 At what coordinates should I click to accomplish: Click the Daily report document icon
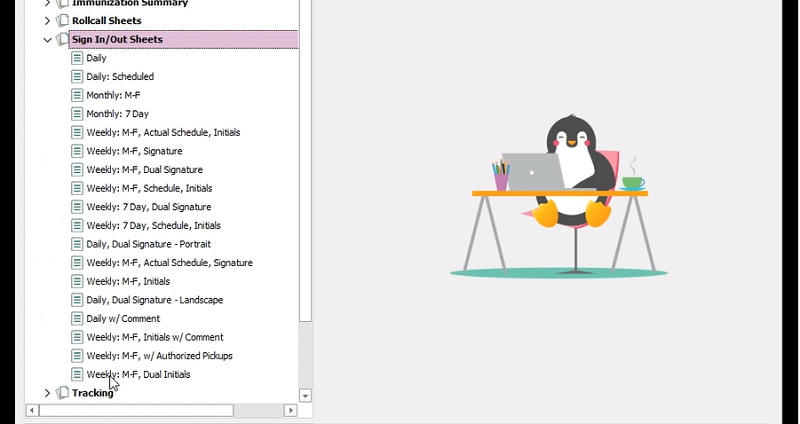tap(77, 58)
